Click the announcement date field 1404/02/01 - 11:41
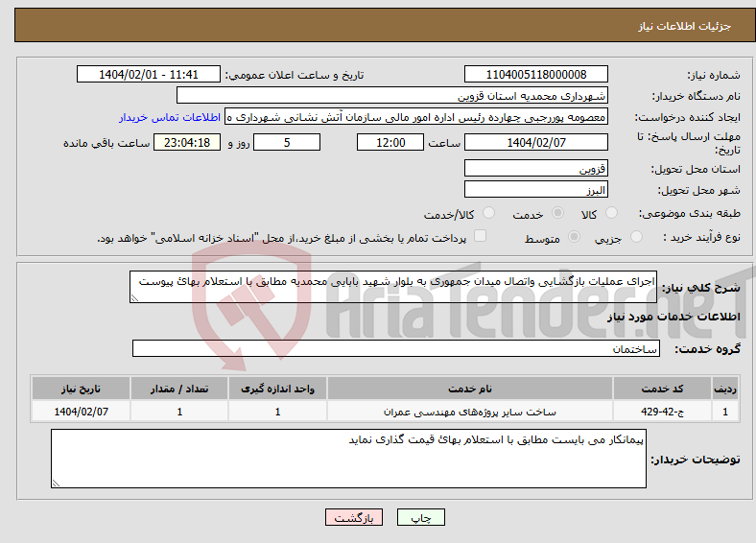The width and height of the screenshot is (756, 543). pyautogui.click(x=149, y=74)
